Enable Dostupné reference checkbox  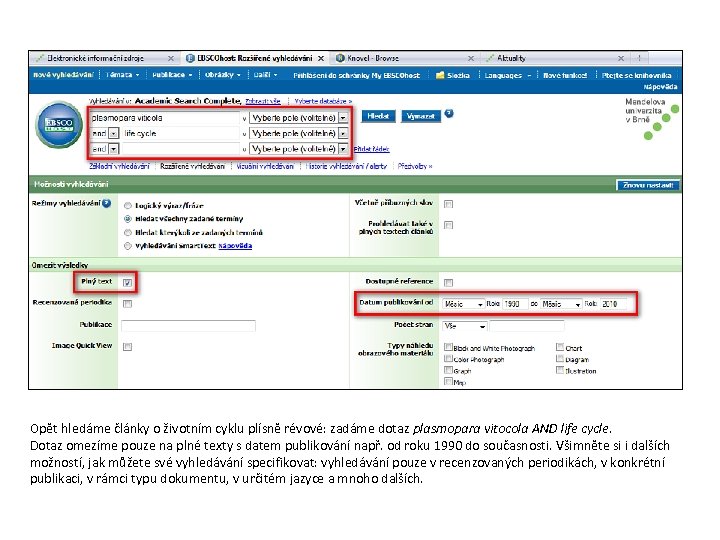pyautogui.click(x=449, y=282)
